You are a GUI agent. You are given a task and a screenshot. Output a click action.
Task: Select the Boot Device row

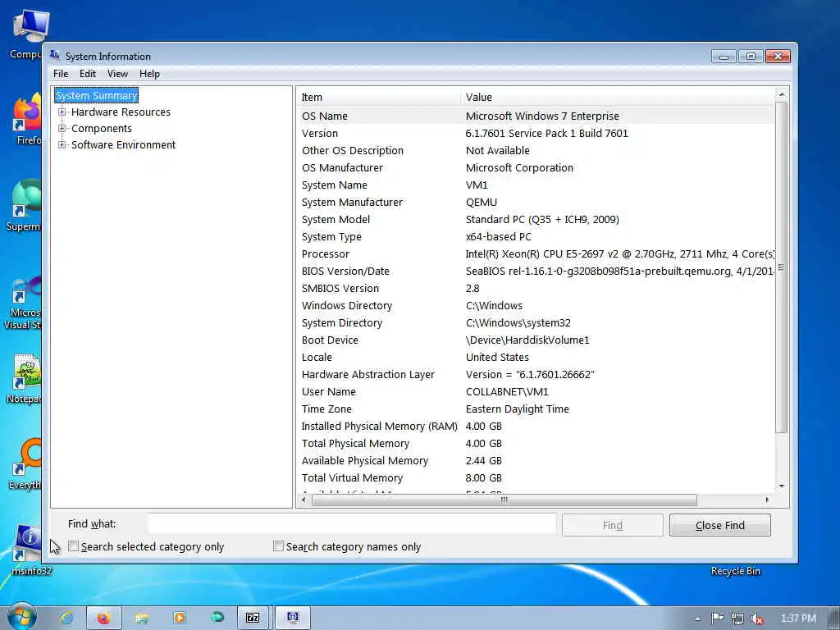click(x=536, y=340)
